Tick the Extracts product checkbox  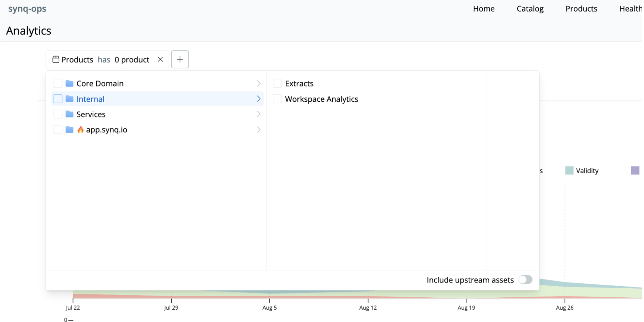pyautogui.click(x=278, y=84)
